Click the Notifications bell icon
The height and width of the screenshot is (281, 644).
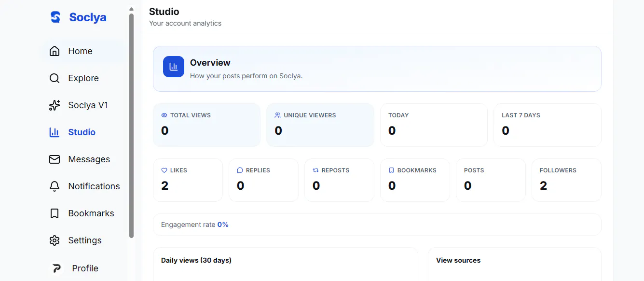[55, 186]
